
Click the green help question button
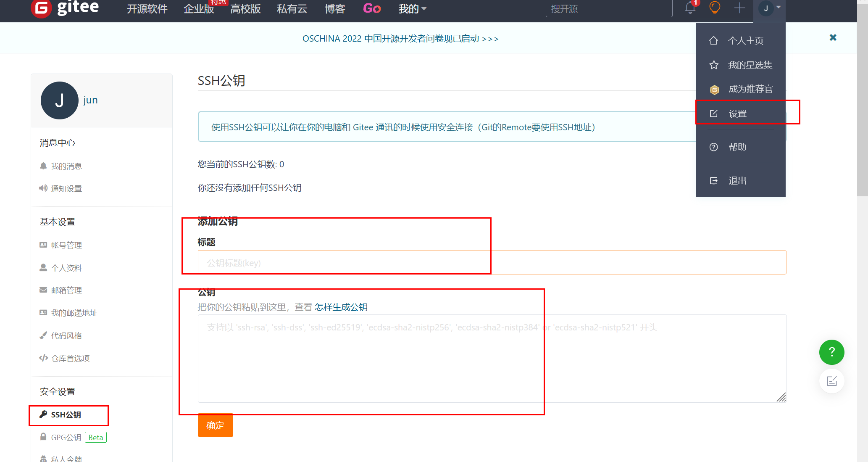tap(832, 352)
